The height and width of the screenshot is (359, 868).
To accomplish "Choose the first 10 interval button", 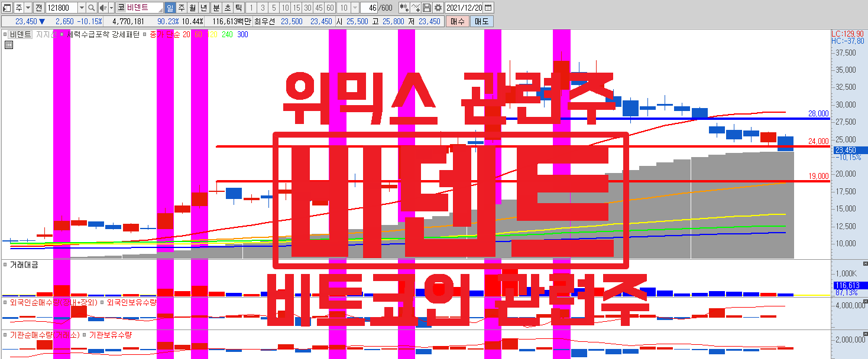I will pyautogui.click(x=285, y=8).
